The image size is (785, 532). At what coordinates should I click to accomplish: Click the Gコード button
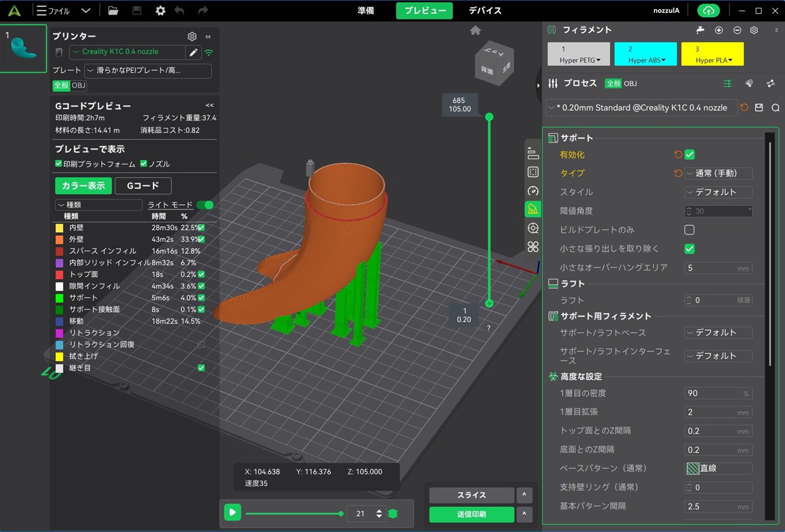pos(143,186)
